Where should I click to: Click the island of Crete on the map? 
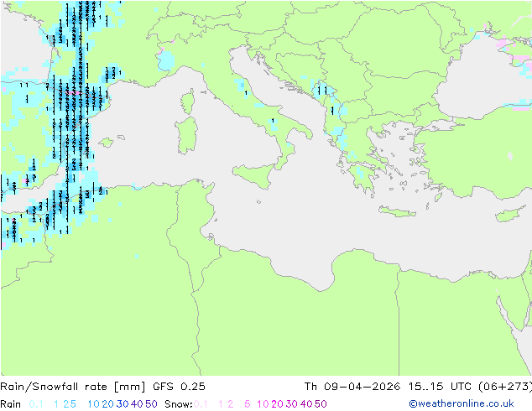pyautogui.click(x=397, y=211)
